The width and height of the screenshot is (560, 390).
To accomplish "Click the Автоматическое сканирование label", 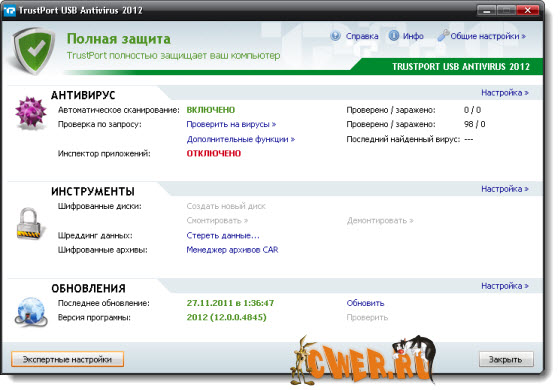I will coord(119,110).
